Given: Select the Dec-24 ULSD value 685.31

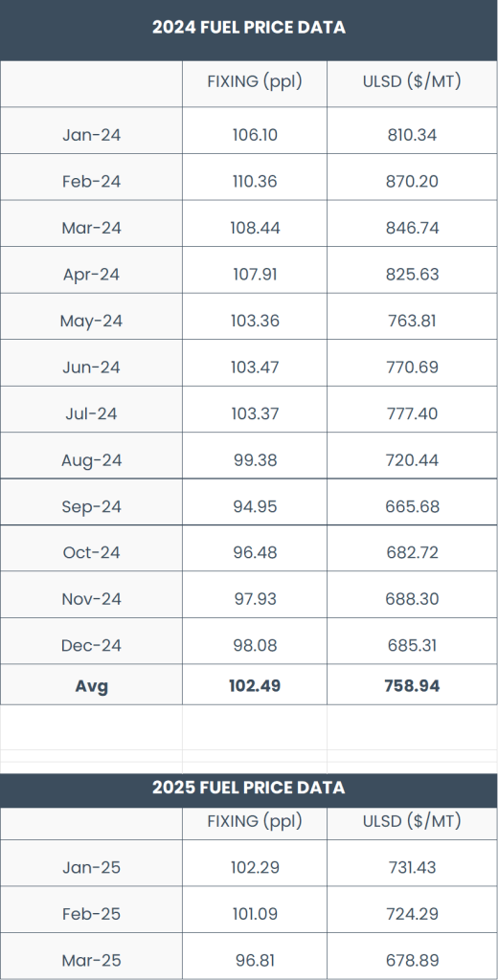Looking at the screenshot, I should 412,645.
